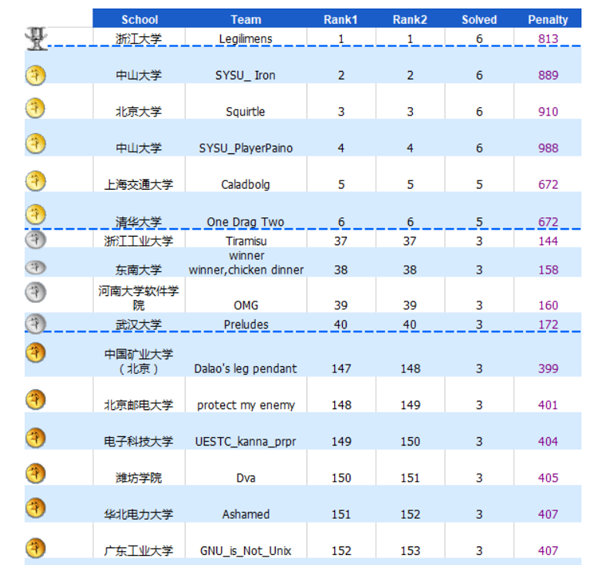Click bronze medal for Dalao's leg pendant
This screenshot has height=565, width=600.
click(36, 353)
